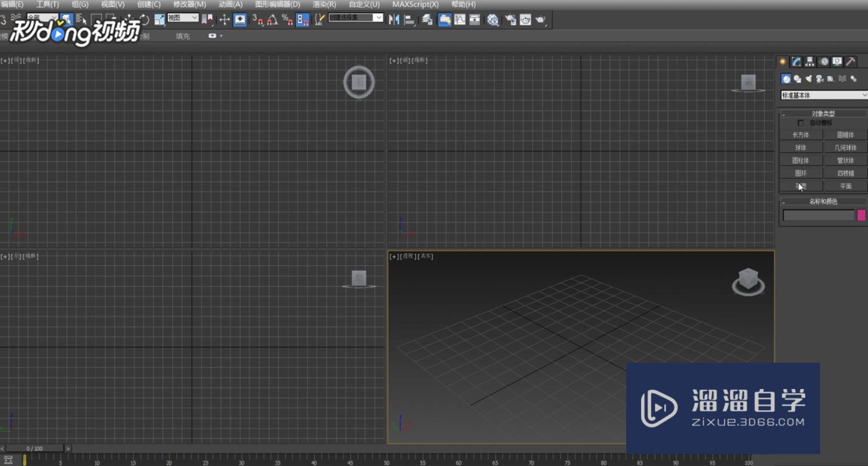868x466 pixels.
Task: Toggle the Angle Snap icon
Action: (x=272, y=20)
